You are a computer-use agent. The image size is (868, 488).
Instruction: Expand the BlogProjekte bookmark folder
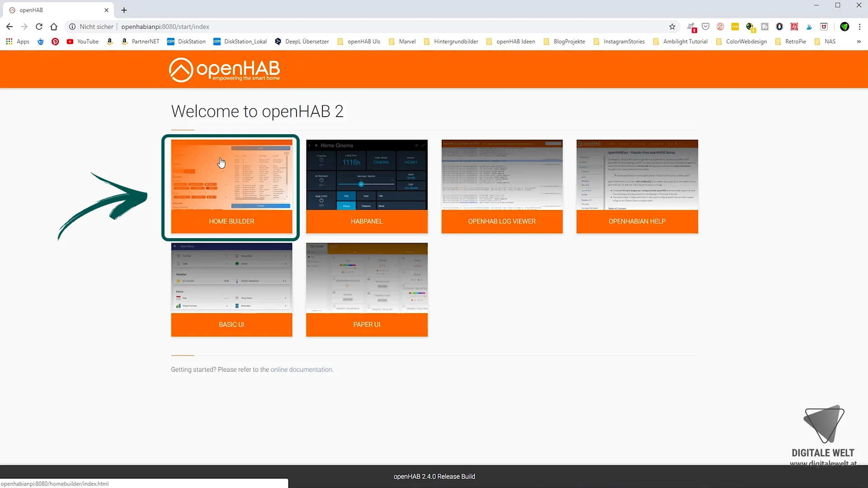tap(564, 42)
